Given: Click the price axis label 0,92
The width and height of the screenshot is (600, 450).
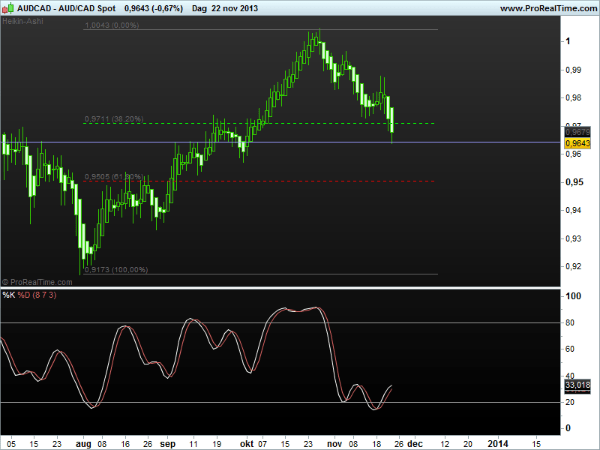Looking at the screenshot, I should pos(573,266).
